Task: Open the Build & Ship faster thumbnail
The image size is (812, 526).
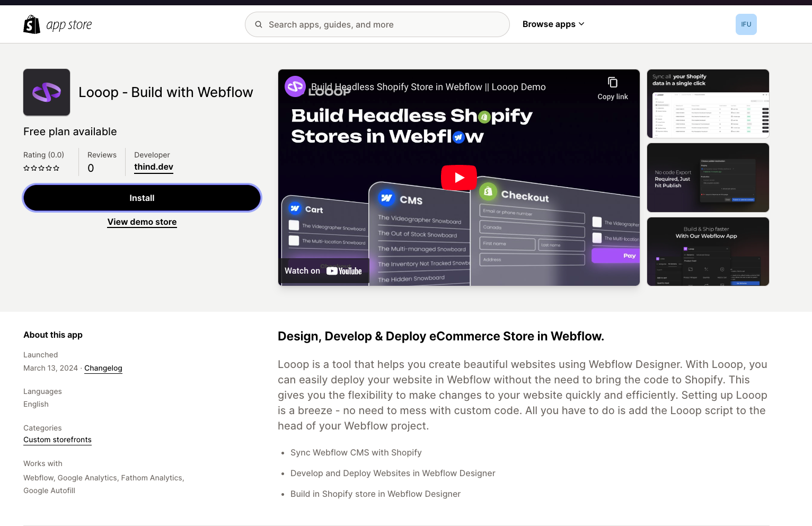Action: coord(708,251)
